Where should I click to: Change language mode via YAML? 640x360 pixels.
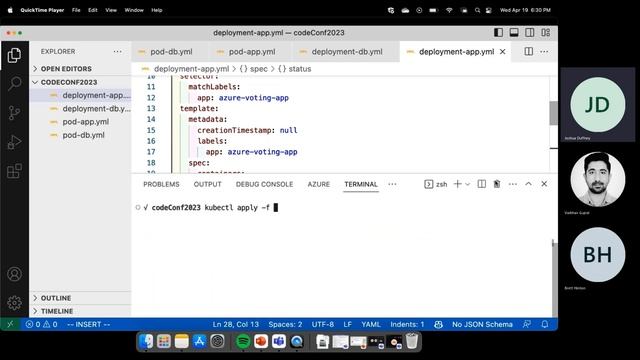coord(371,324)
